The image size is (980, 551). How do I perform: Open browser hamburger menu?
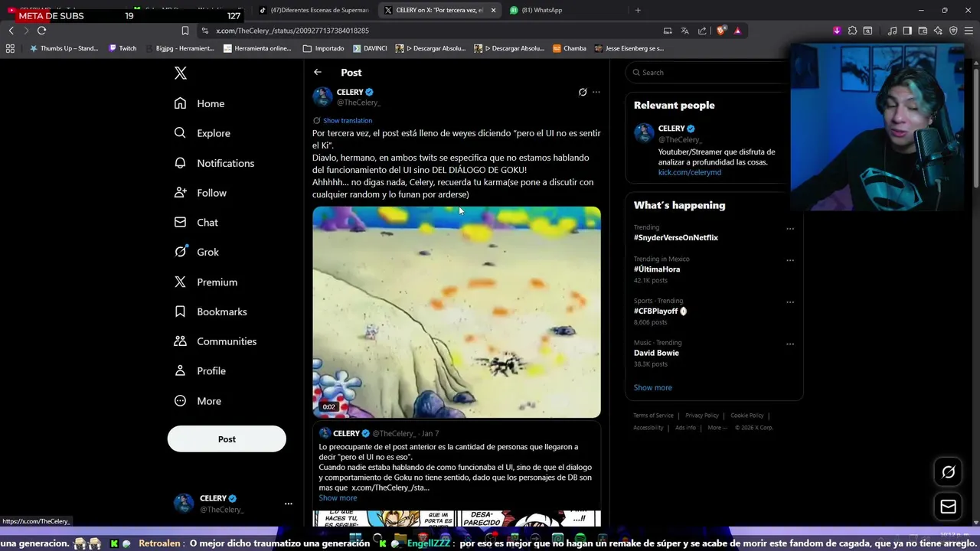click(x=969, y=31)
